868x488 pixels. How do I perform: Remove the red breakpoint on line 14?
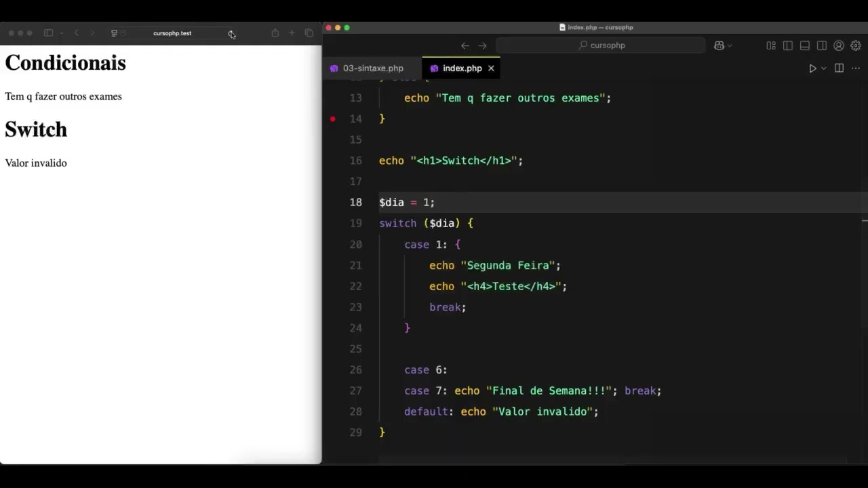coord(332,119)
